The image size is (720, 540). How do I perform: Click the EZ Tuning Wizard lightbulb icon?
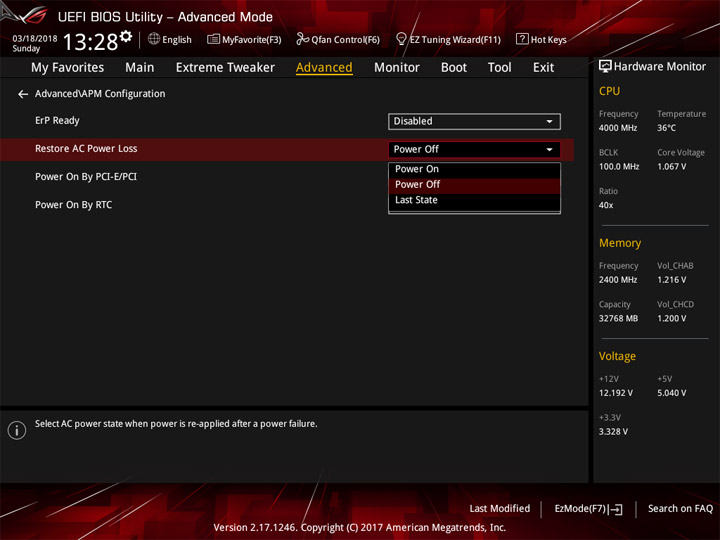tap(401, 39)
